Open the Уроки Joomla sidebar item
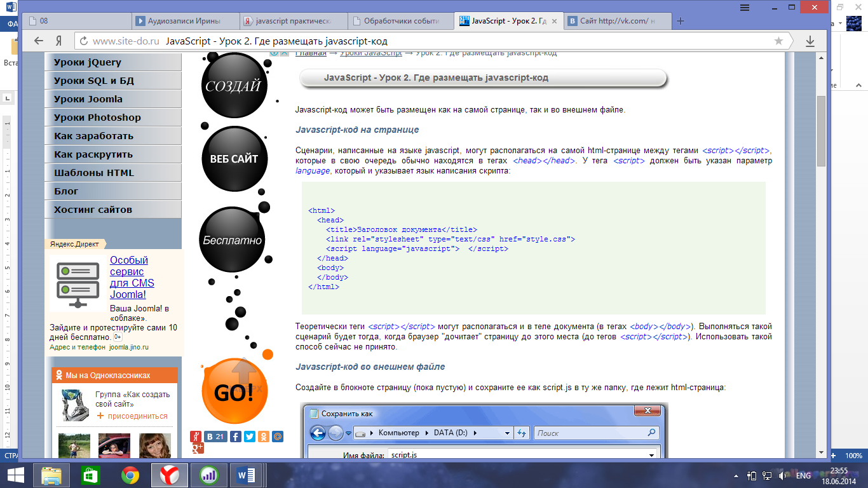Screen dimensions: 868x488 [113, 99]
